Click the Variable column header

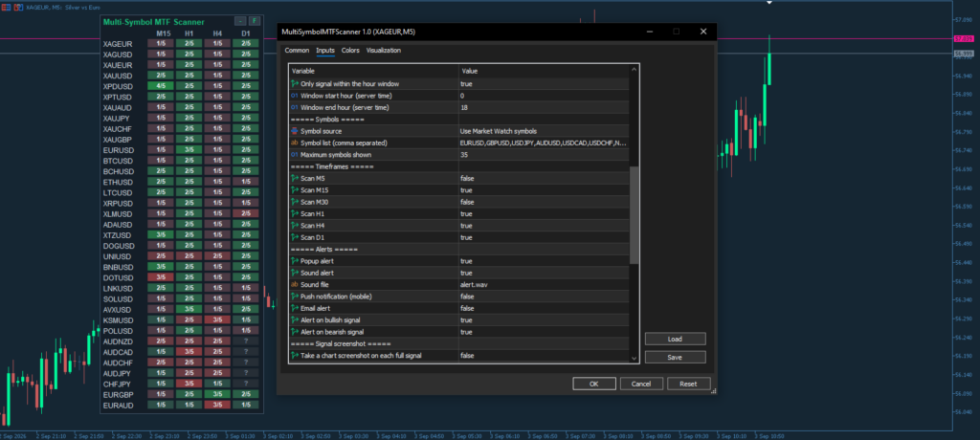(374, 71)
